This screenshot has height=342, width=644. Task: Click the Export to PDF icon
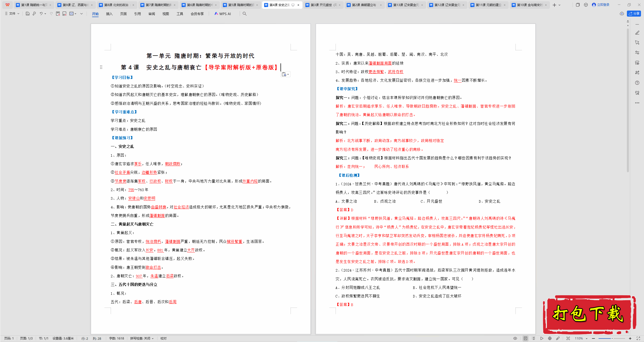click(58, 14)
